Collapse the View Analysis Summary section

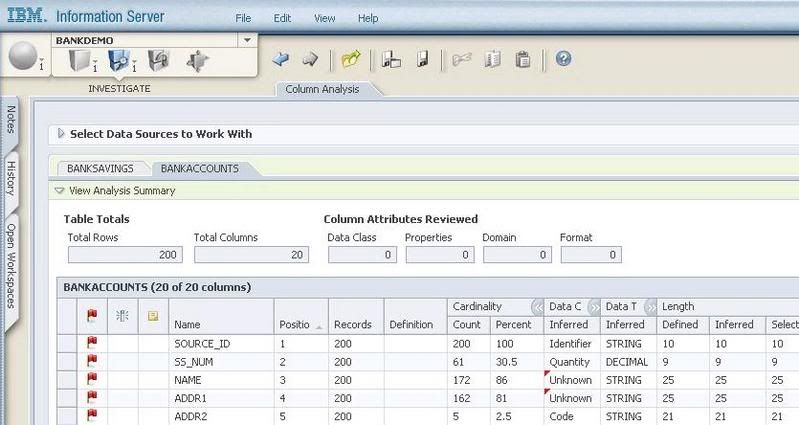point(60,190)
